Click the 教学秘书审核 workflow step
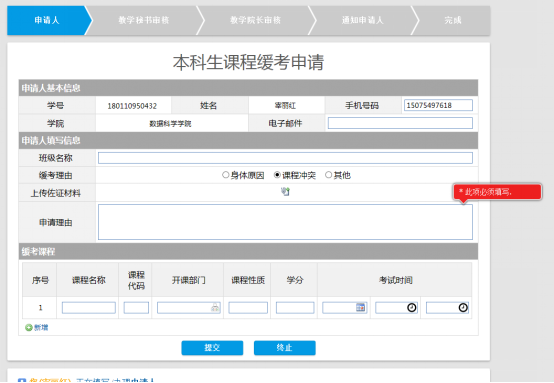 click(x=143, y=20)
